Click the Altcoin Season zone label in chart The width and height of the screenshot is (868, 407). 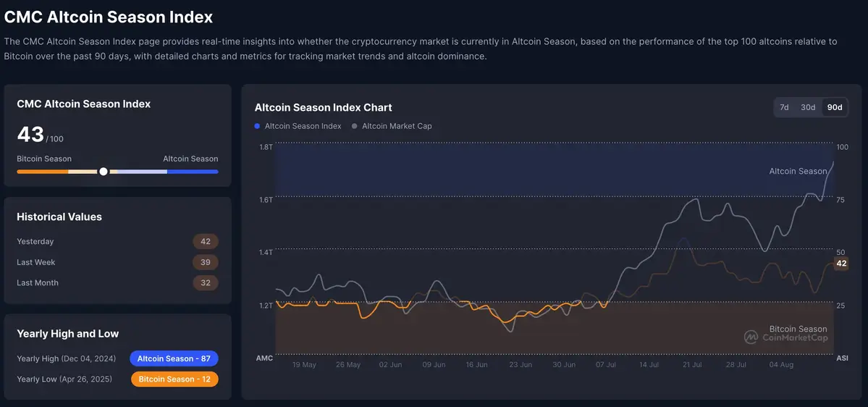798,172
